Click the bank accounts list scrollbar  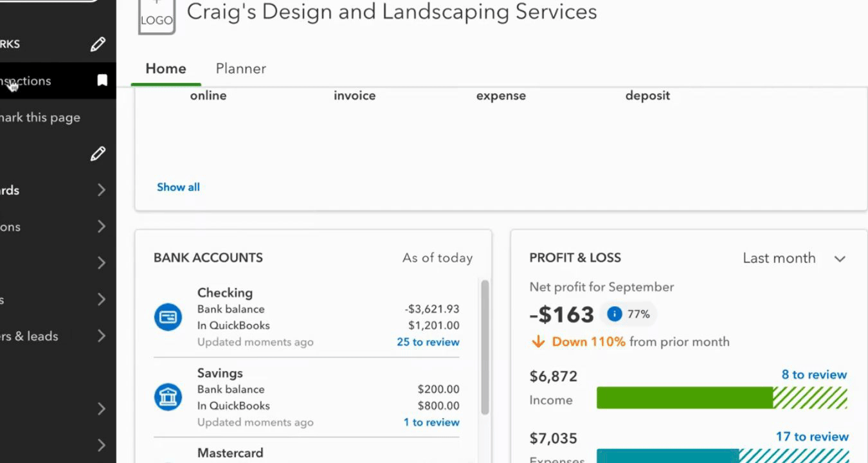tap(485, 347)
